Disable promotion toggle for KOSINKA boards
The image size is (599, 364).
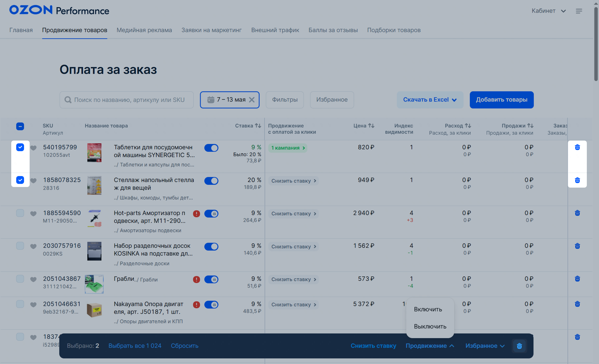coord(211,247)
